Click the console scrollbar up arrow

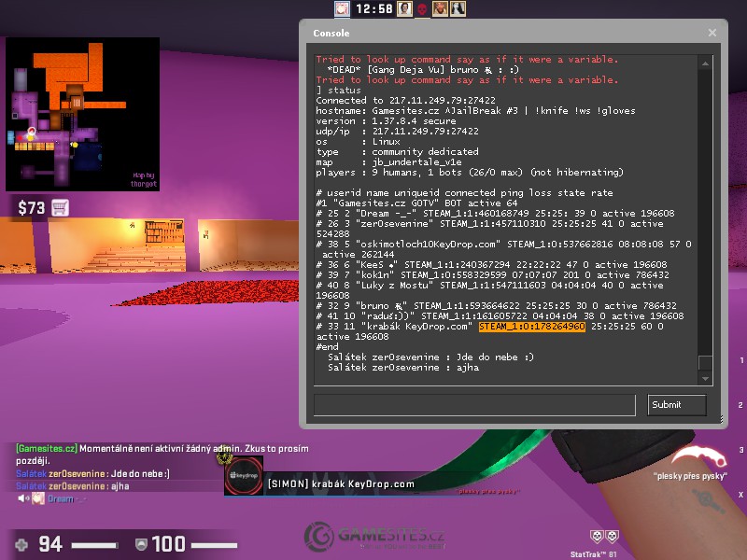[705, 61]
